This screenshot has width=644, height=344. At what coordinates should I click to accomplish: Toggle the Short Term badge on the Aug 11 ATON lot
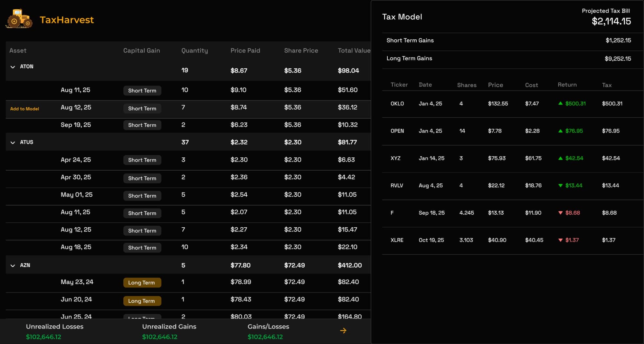(x=142, y=91)
